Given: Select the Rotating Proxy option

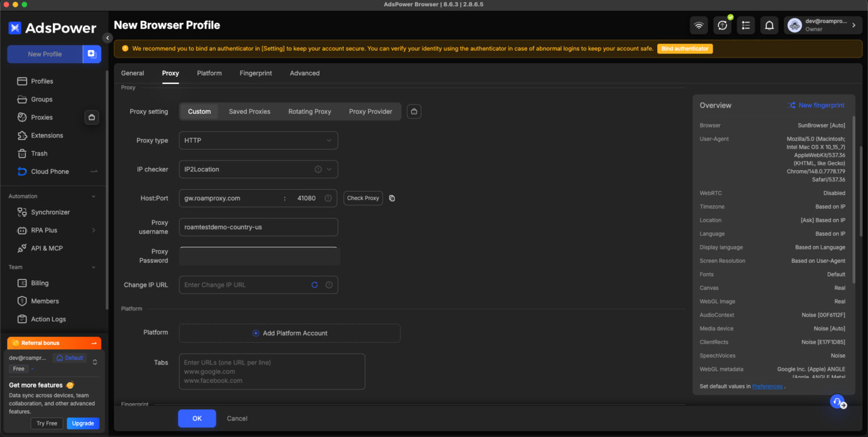Looking at the screenshot, I should point(310,112).
